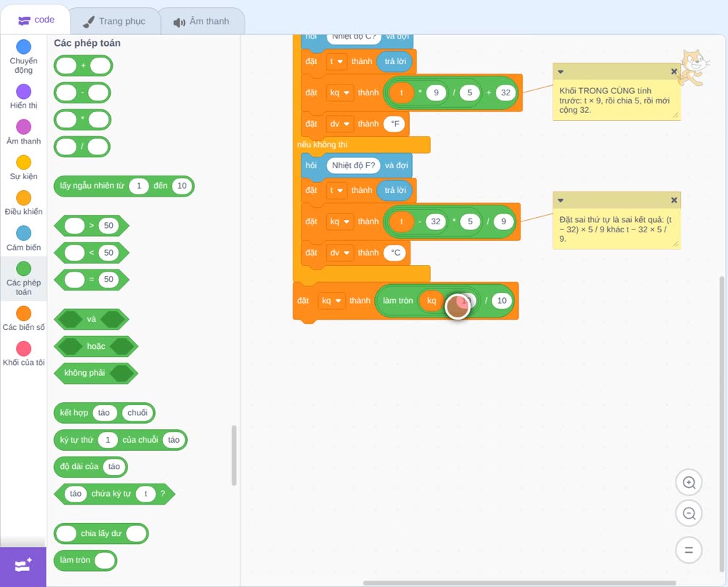This screenshot has width=728, height=587.
Task: Zoom out the workspace
Action: click(689, 513)
